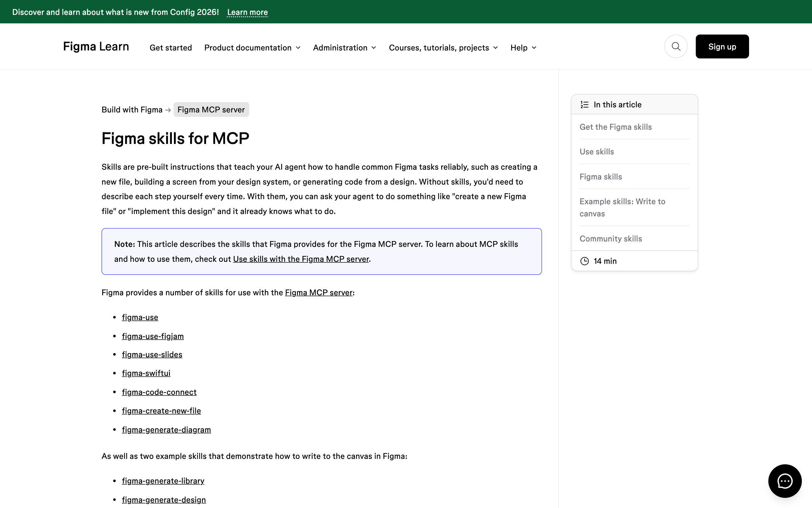Follow the Learn more banner link

(247, 12)
